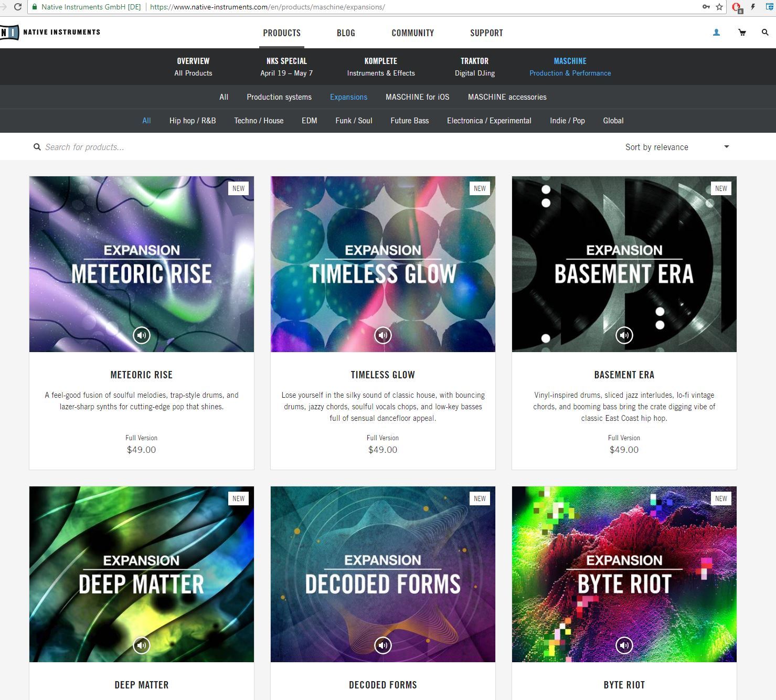Play the Timeless Glow audio preview
This screenshot has width=776, height=700.
(382, 335)
